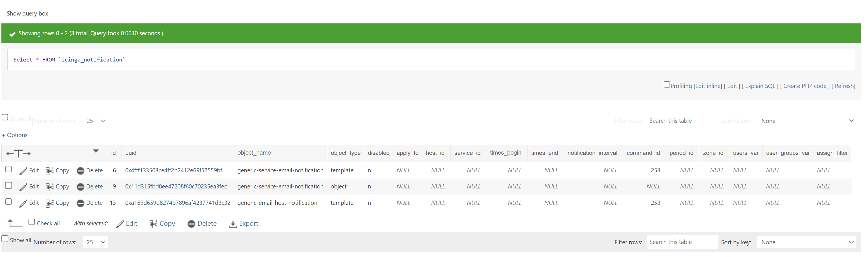Click Edit pencil icon for row id 13
Screen dimensions: 868x257
coord(23,203)
